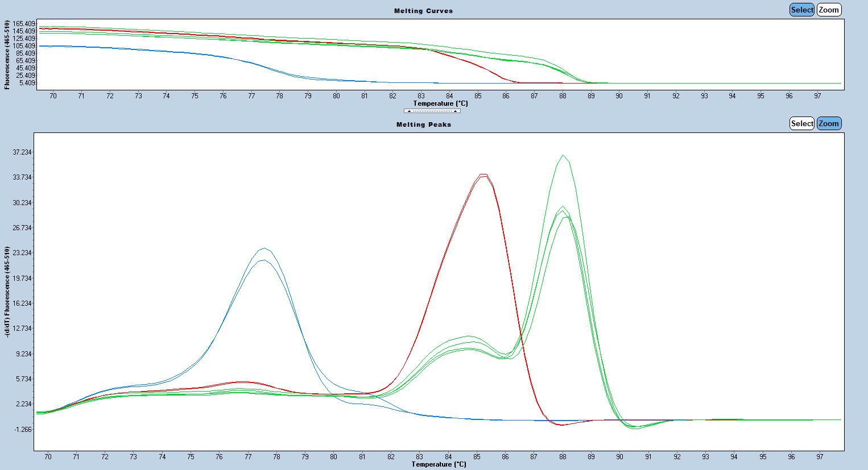
Task: Click Temperature axis label under Melting Curves
Action: (x=440, y=103)
